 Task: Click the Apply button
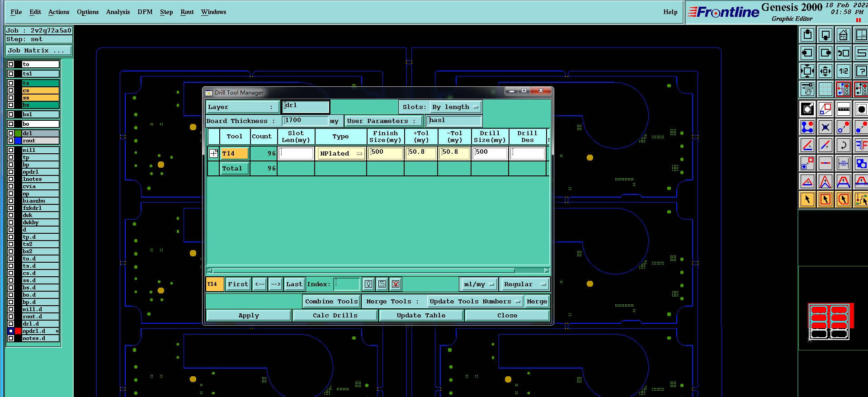tap(249, 316)
